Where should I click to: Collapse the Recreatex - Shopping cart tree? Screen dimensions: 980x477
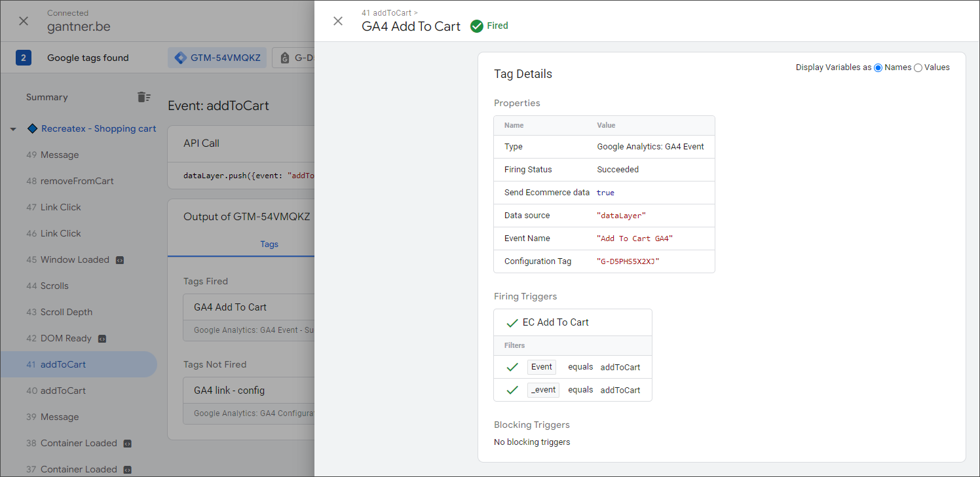pos(13,129)
